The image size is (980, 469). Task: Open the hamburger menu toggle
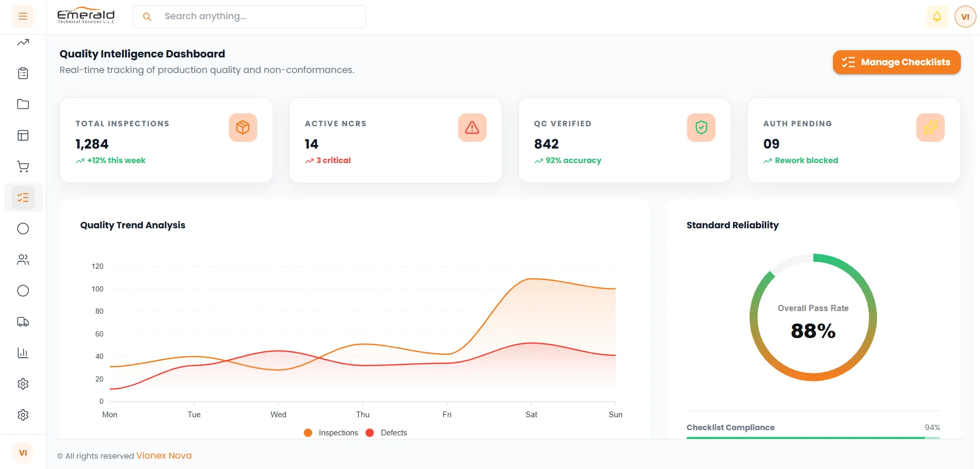[23, 17]
